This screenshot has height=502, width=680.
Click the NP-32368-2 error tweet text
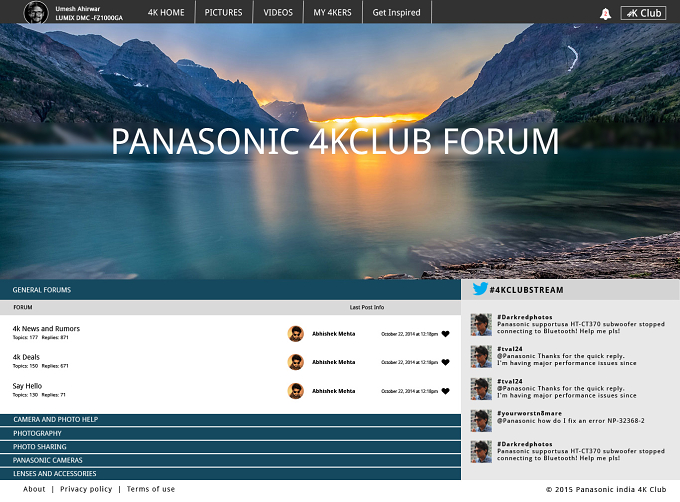[x=571, y=421]
